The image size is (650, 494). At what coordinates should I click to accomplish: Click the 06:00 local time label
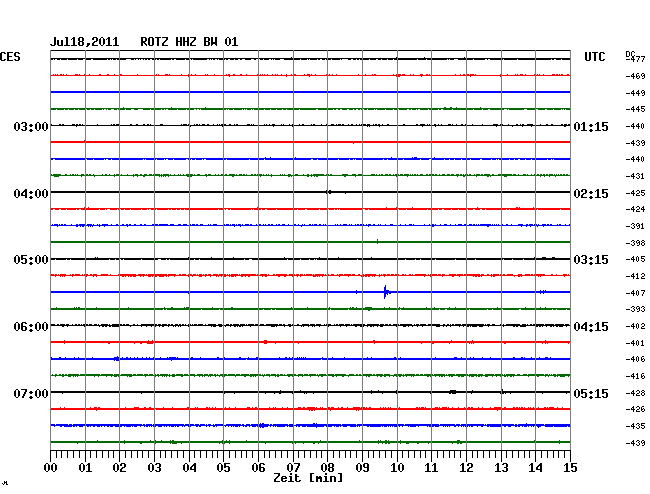(31, 327)
